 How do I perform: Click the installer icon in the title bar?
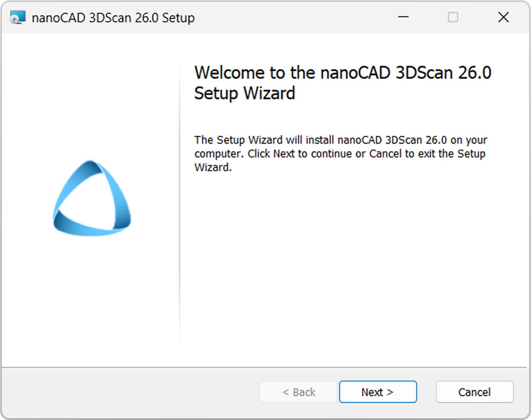[18, 17]
